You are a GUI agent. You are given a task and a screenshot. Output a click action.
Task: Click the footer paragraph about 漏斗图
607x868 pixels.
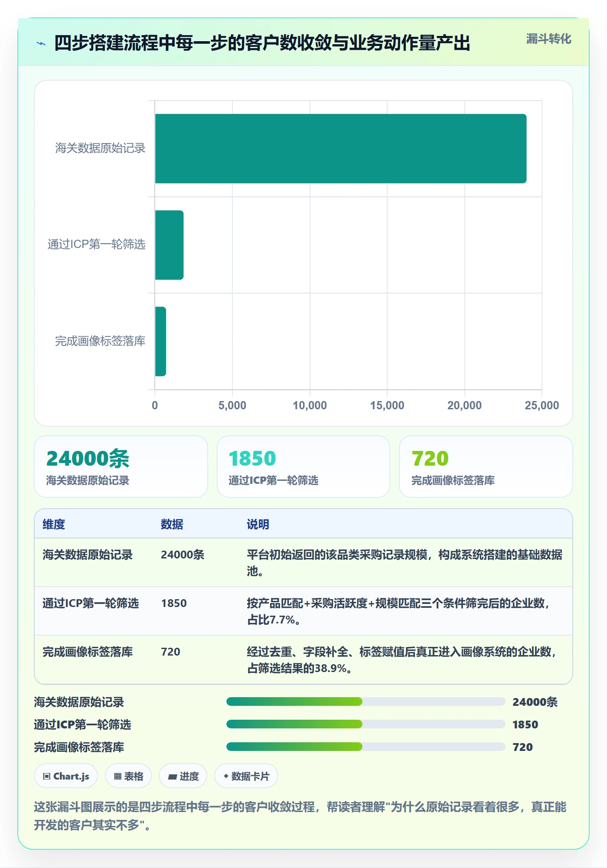(300, 816)
